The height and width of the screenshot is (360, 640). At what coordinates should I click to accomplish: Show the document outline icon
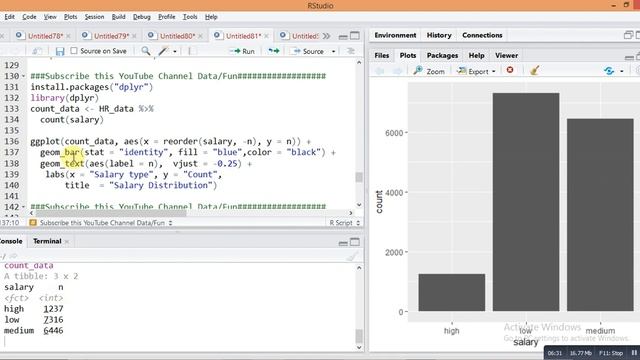(x=351, y=51)
